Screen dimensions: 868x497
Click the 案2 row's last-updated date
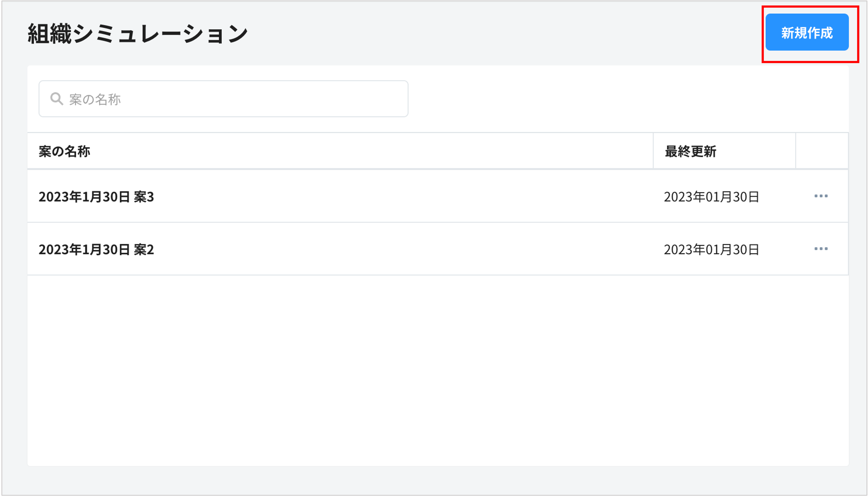(711, 250)
